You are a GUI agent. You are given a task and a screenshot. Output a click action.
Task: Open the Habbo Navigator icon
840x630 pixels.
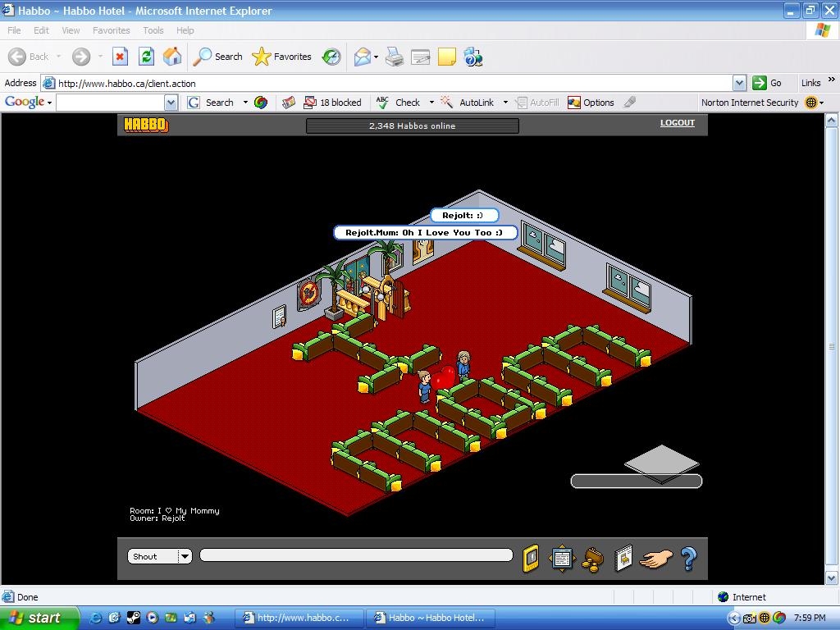(561, 559)
